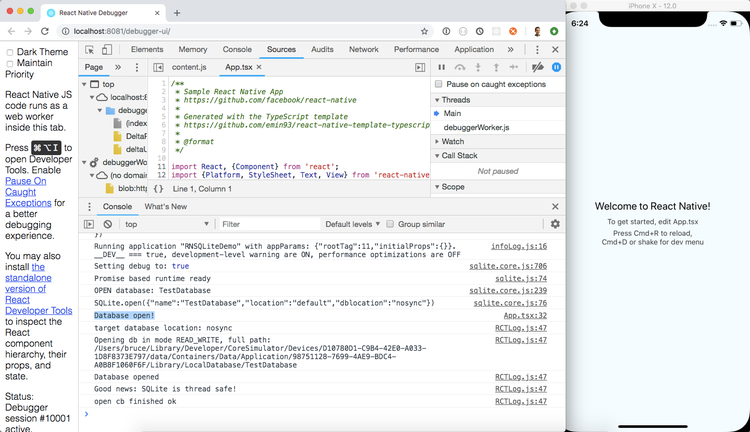The width and height of the screenshot is (750, 432).
Task: Pause script execution button
Action: point(441,67)
